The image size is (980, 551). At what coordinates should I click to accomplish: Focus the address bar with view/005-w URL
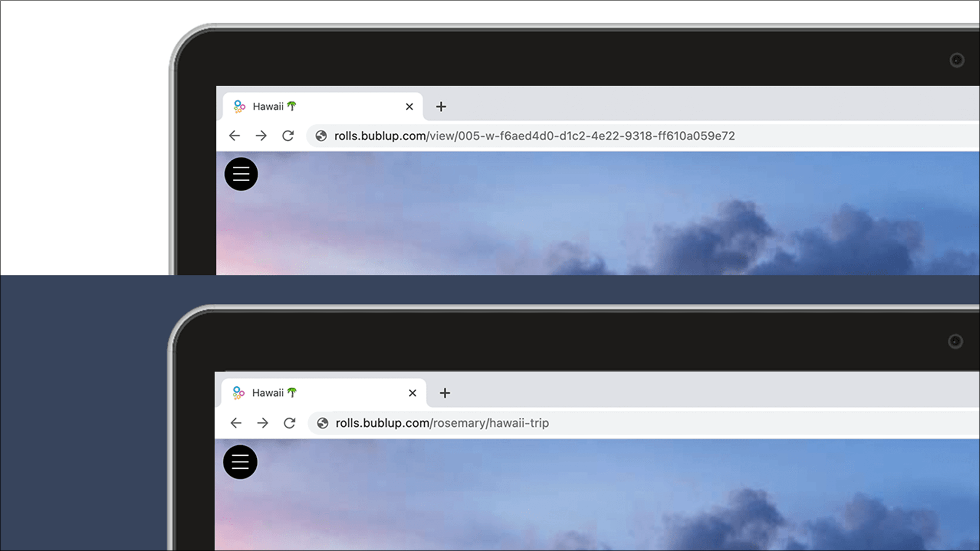643,136
